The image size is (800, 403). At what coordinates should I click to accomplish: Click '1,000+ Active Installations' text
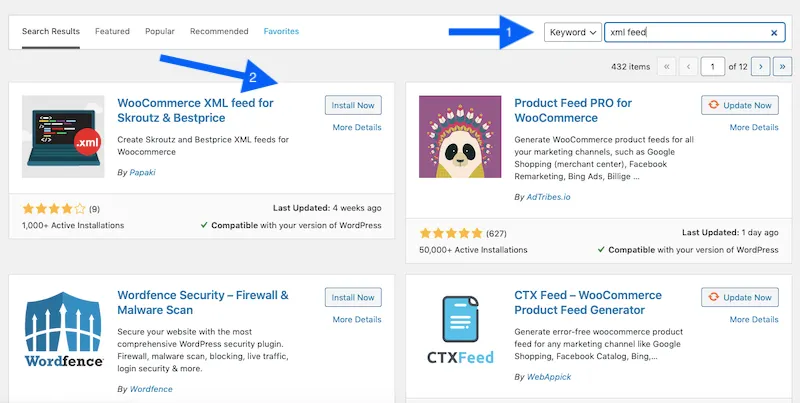[x=73, y=225]
